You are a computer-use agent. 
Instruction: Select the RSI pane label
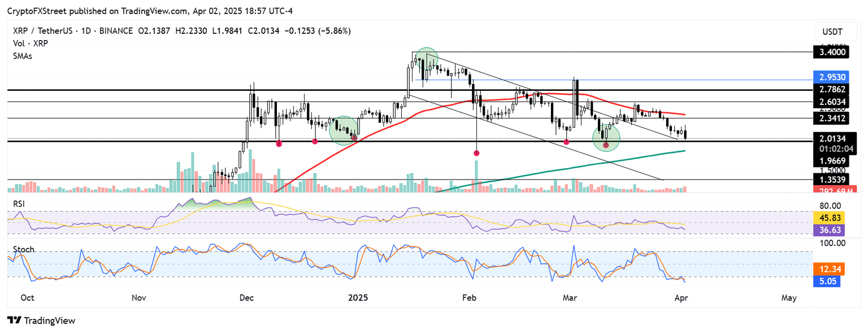pyautogui.click(x=19, y=201)
